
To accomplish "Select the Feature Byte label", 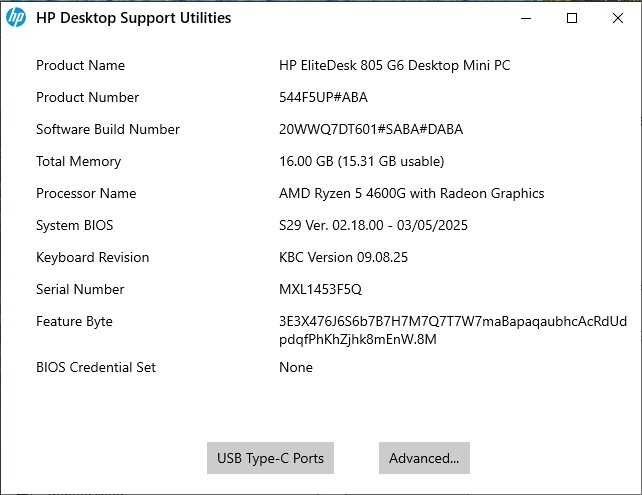I will (x=74, y=321).
